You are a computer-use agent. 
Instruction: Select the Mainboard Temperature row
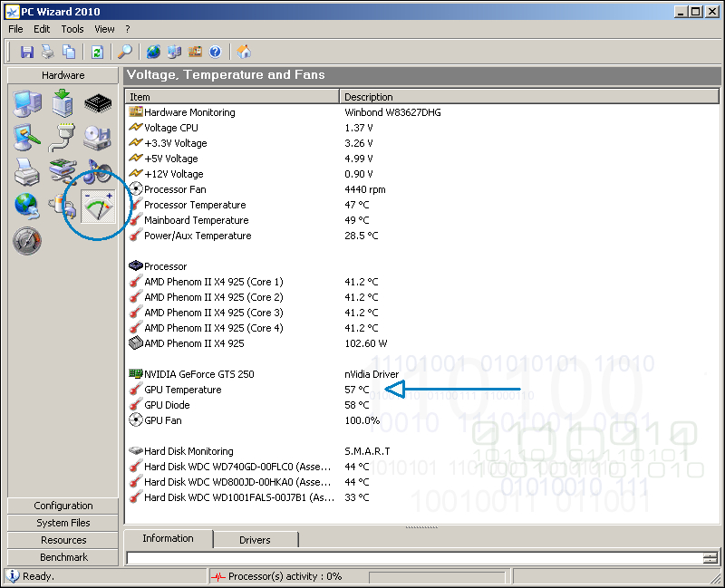click(422, 220)
